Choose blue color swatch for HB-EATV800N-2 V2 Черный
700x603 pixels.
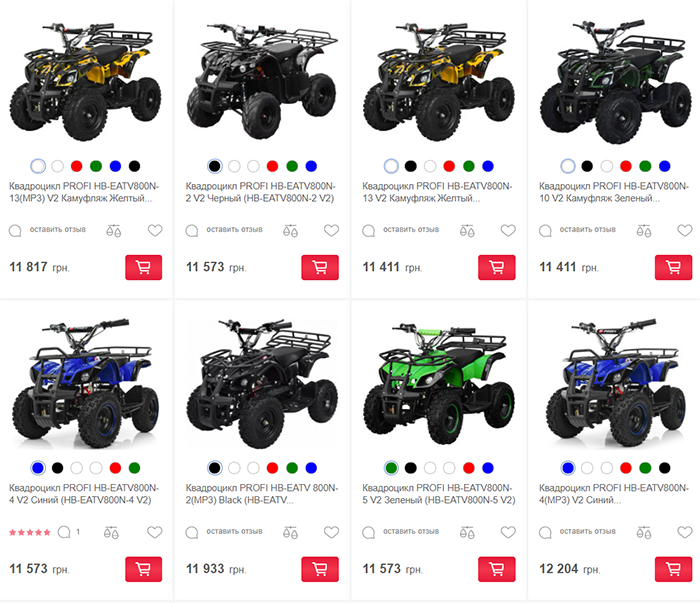tap(311, 166)
